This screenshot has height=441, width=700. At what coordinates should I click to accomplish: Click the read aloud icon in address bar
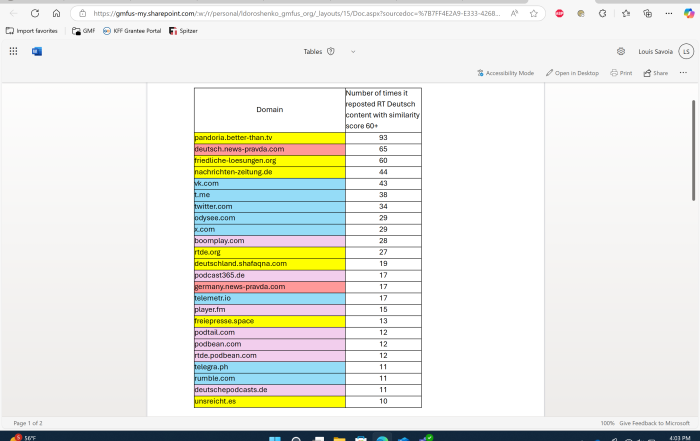514,13
